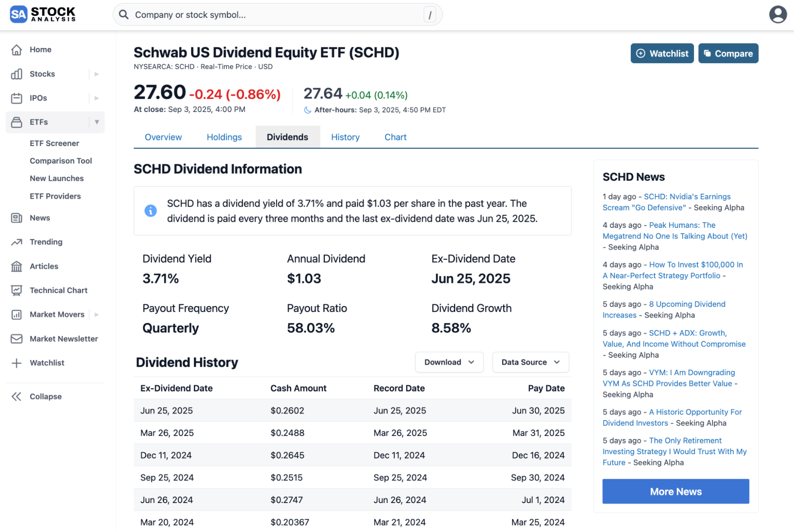Click the 58.03% payout ratio value
The width and height of the screenshot is (794, 532).
click(311, 328)
